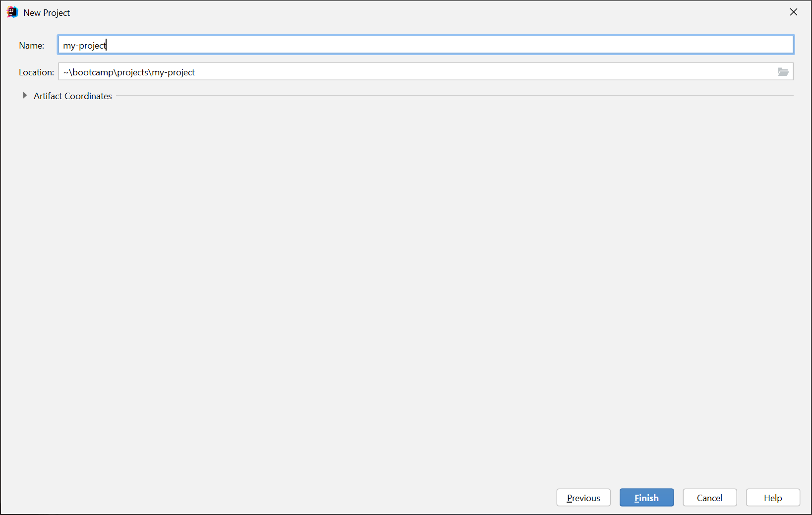Click the Name: label

point(32,46)
